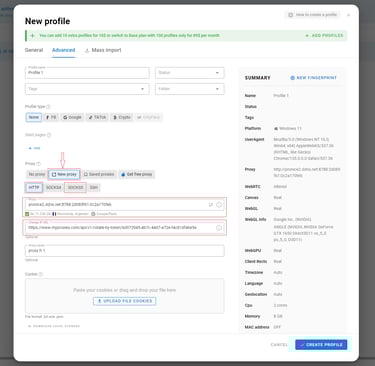Click the Proxy name input field
This screenshot has height=366, width=375.
pos(125,251)
